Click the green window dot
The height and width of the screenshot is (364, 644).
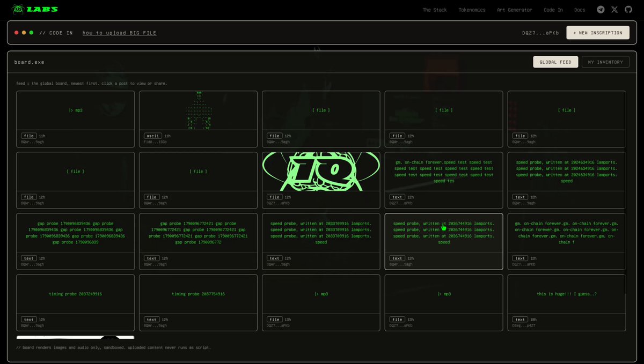(x=32, y=33)
